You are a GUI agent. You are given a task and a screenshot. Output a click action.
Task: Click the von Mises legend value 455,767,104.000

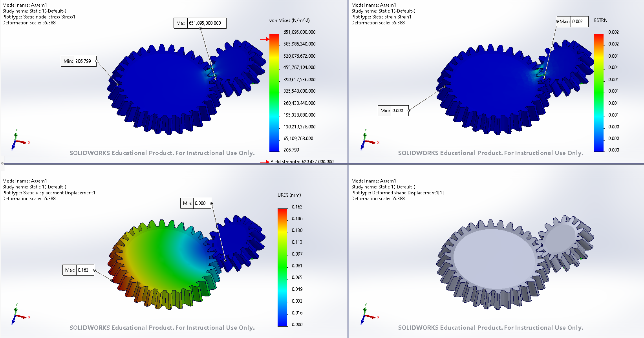(x=300, y=68)
